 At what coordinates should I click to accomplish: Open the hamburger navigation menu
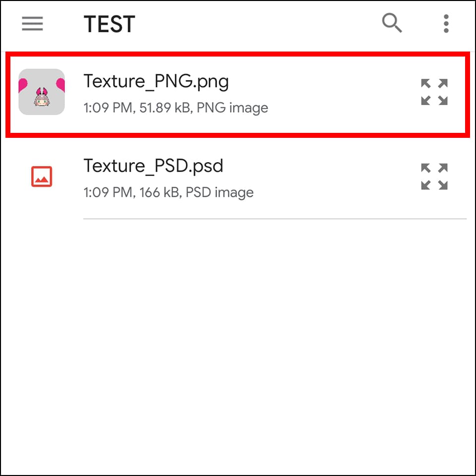coord(33,24)
